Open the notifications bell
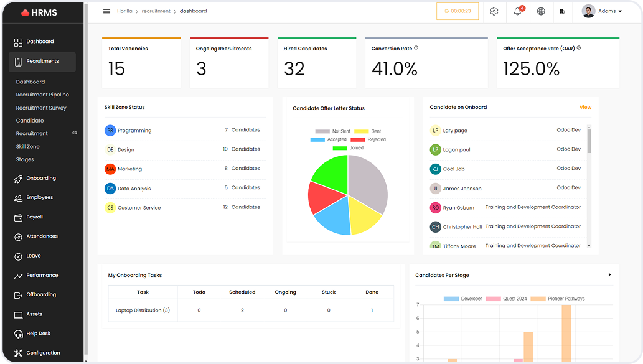The width and height of the screenshot is (643, 364). (x=517, y=11)
